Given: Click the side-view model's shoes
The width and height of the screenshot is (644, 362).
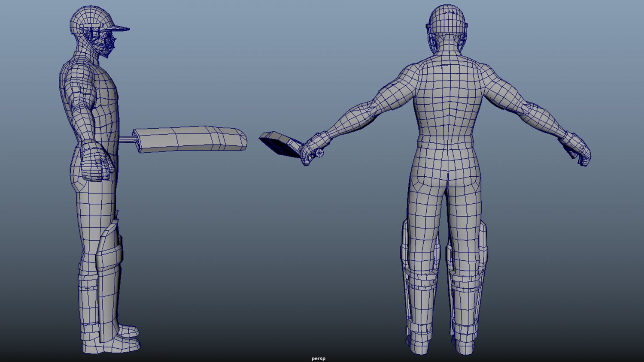Looking at the screenshot, I should [x=127, y=338].
